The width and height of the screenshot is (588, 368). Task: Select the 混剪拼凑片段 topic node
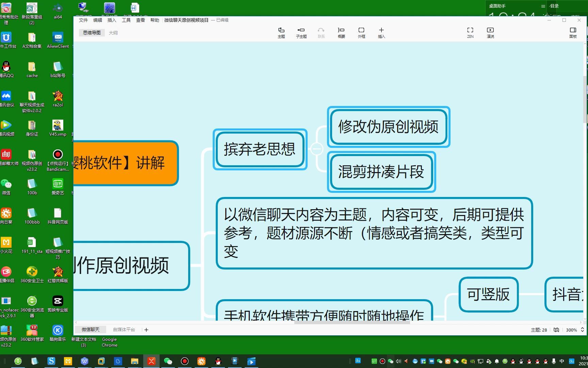(x=381, y=172)
